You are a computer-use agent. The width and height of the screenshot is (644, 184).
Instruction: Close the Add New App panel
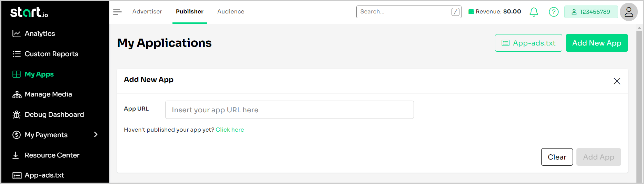point(617,81)
